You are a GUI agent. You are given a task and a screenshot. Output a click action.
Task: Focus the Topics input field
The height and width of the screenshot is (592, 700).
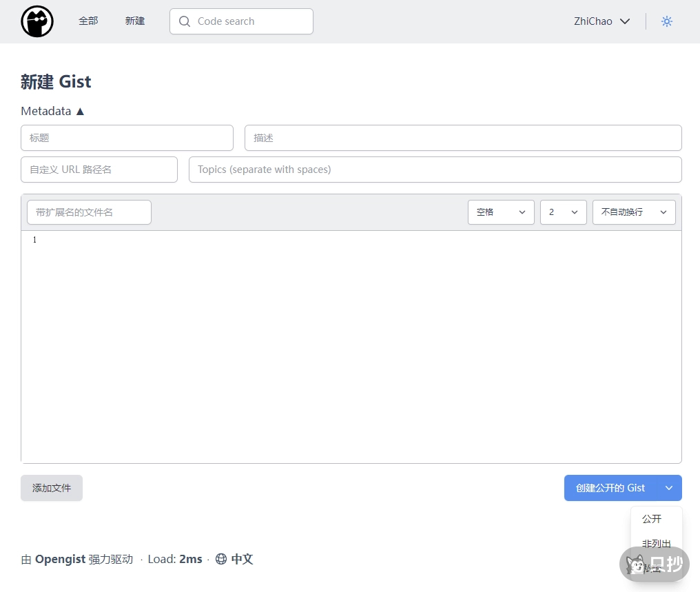coord(435,170)
